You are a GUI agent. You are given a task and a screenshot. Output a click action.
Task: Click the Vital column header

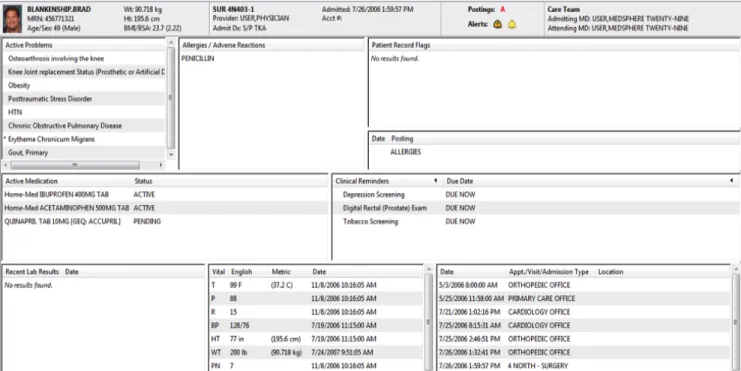pos(219,272)
